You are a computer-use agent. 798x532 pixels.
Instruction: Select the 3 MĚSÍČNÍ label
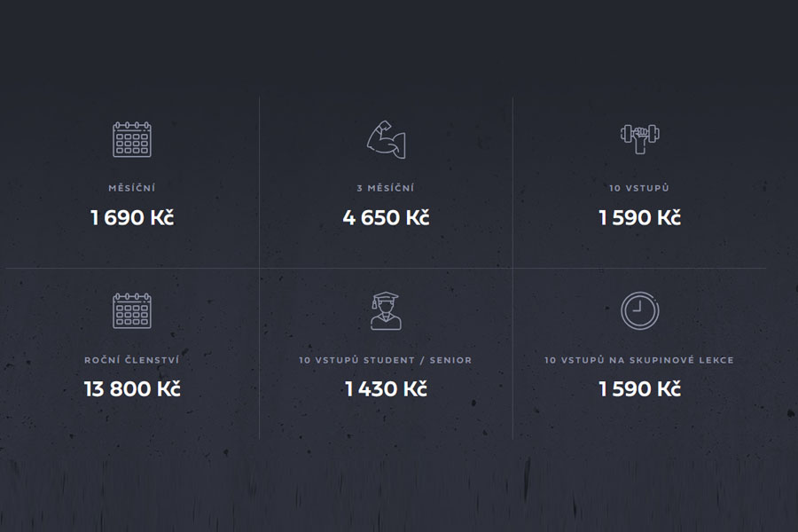click(x=386, y=188)
